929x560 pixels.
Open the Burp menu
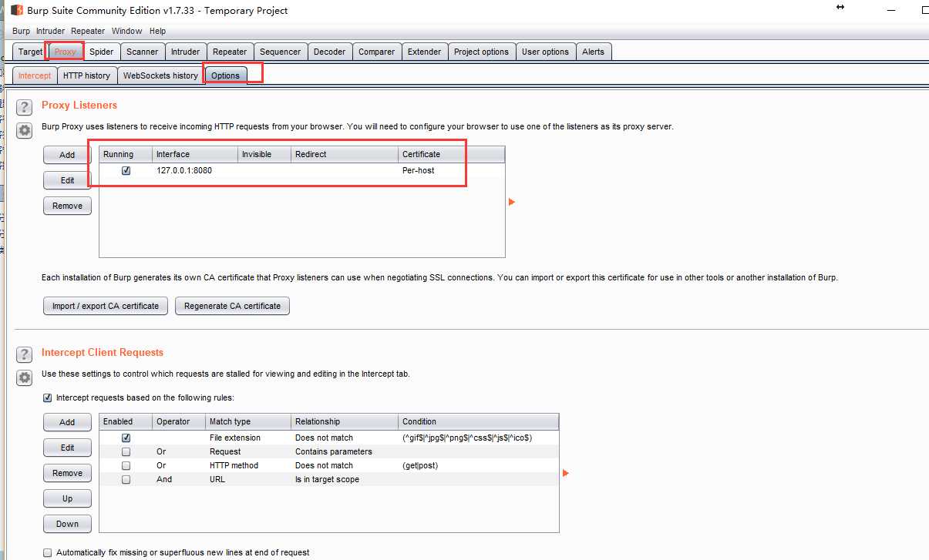click(x=21, y=31)
